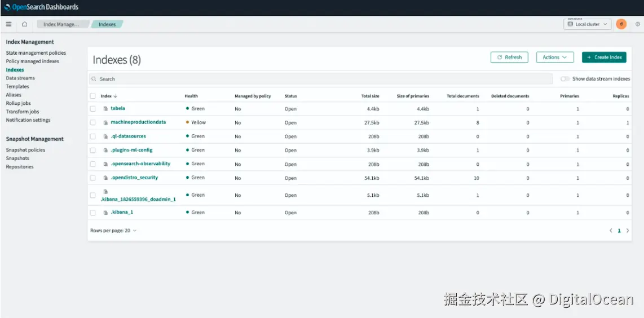Select the machineproductiondata row checkbox

pyautogui.click(x=93, y=122)
